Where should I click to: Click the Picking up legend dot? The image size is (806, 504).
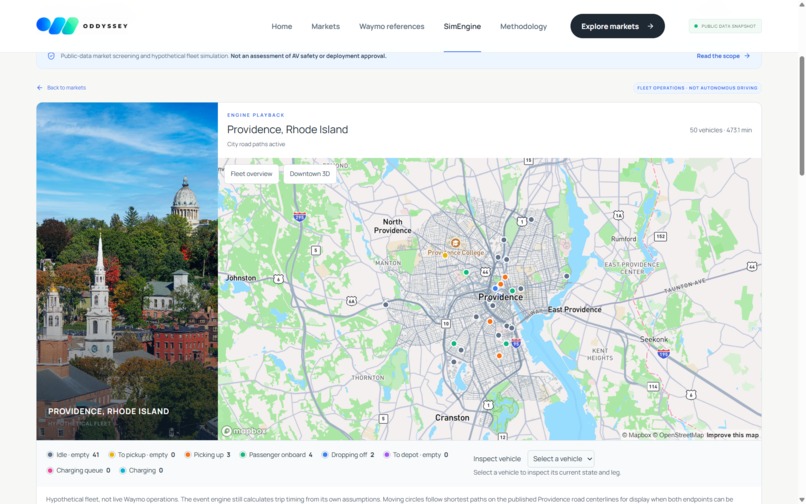tap(188, 455)
